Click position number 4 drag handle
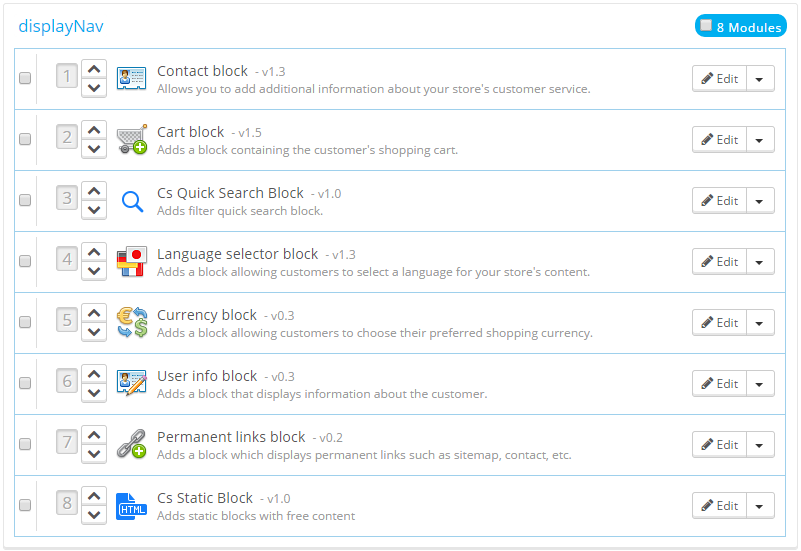Screen dimensions: 801x551 click(67, 260)
